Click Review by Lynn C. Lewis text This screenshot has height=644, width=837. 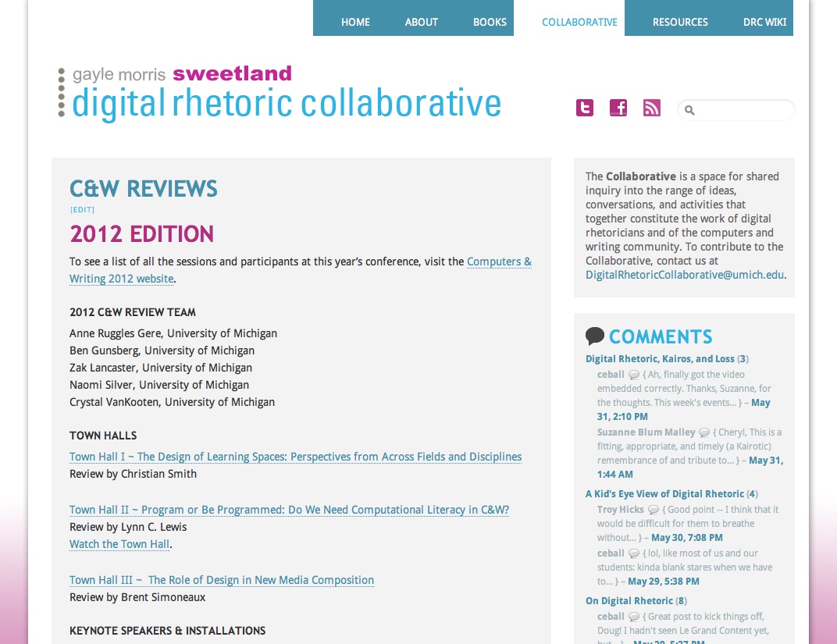tap(128, 527)
